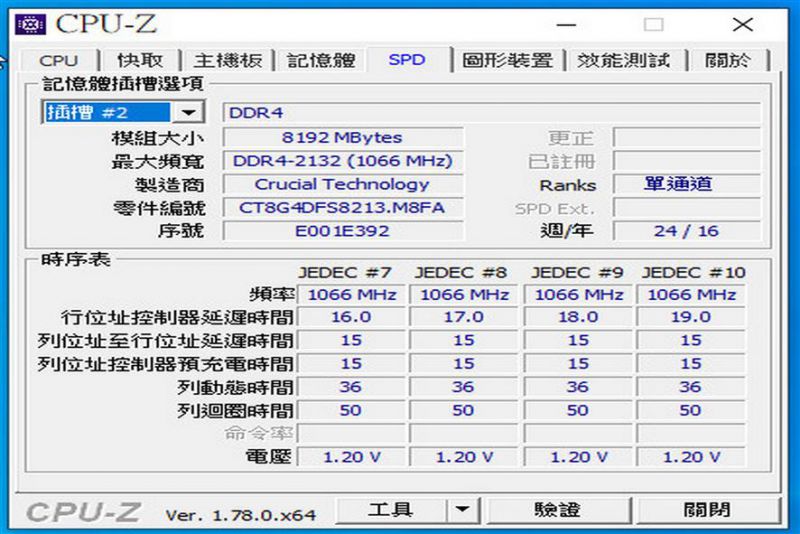Image resolution: width=800 pixels, height=534 pixels.
Task: Switch to the 效能測試 tab
Action: pyautogui.click(x=623, y=60)
